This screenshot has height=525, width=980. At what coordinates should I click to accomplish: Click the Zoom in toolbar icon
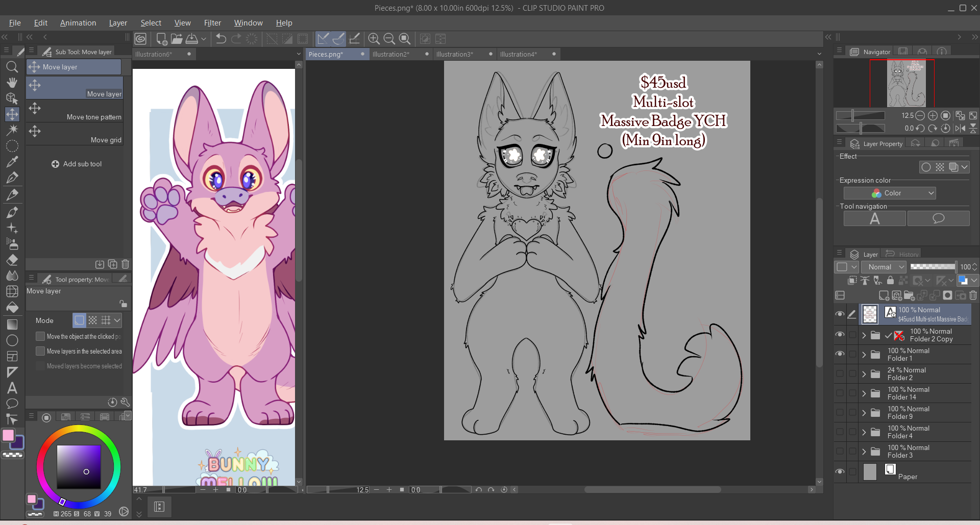click(374, 39)
